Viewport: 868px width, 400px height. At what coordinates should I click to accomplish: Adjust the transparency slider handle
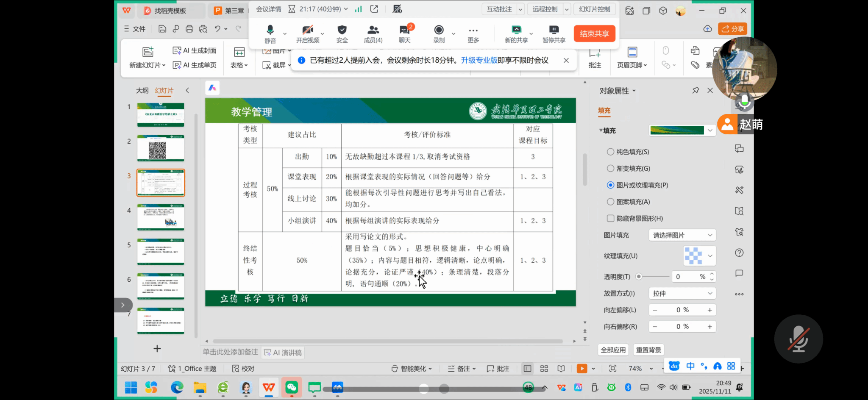coord(639,277)
